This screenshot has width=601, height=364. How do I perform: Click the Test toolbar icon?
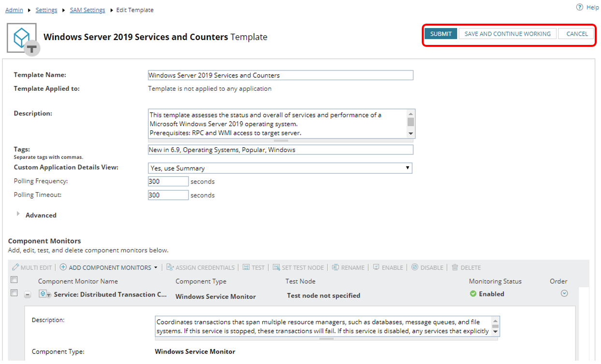tap(246, 267)
